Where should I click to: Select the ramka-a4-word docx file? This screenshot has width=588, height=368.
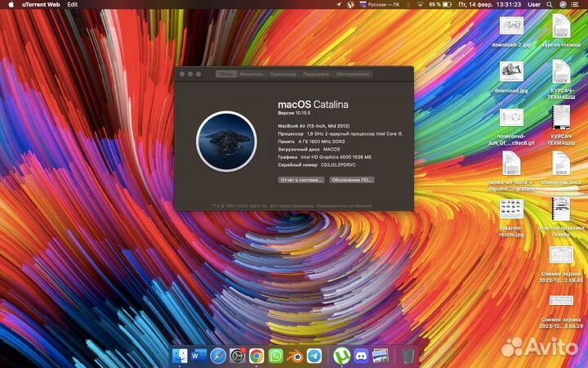click(x=511, y=171)
